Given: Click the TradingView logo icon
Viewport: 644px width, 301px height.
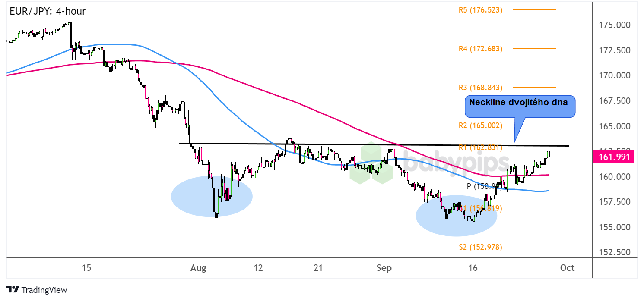Looking at the screenshot, I should [13, 290].
